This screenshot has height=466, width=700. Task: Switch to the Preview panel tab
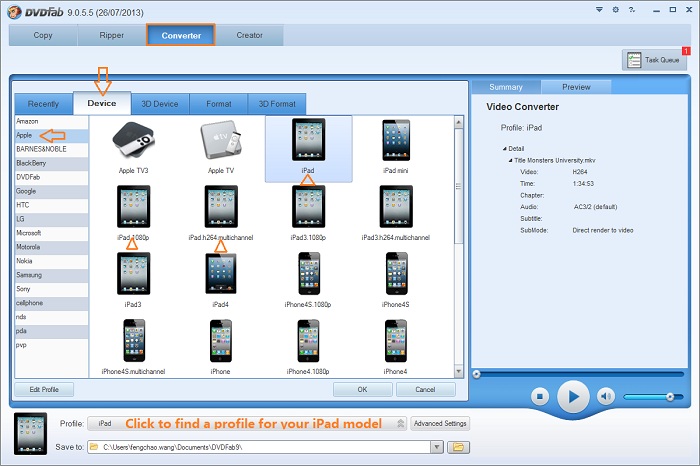(576, 87)
